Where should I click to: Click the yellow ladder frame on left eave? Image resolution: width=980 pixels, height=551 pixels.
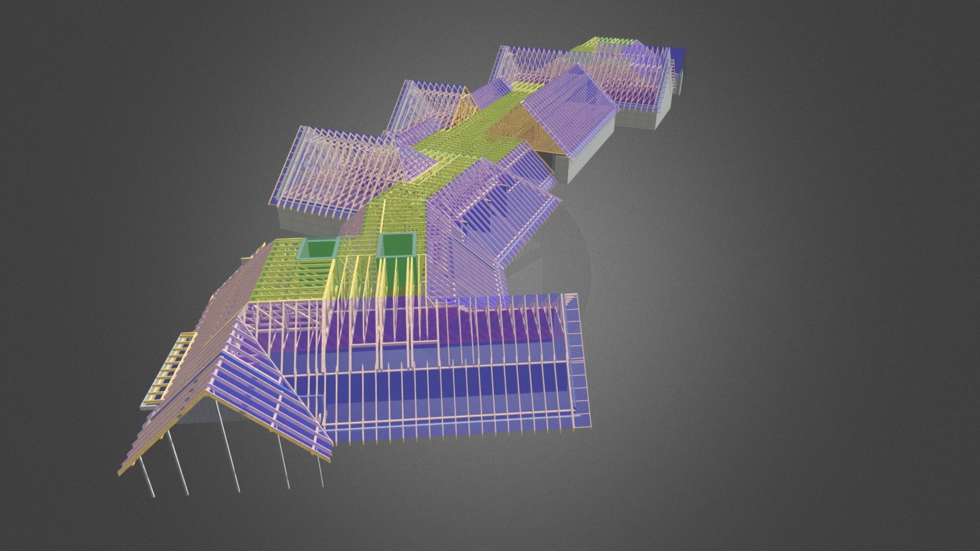[170, 368]
